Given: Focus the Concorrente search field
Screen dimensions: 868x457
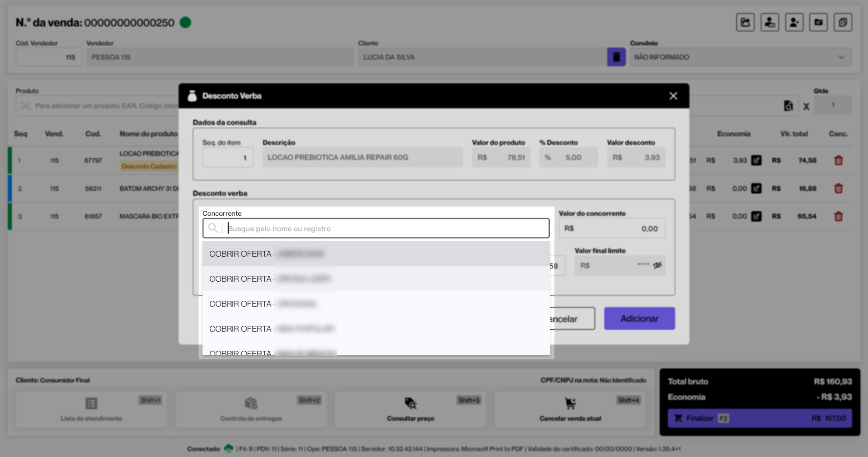Looking at the screenshot, I should pos(386,228).
